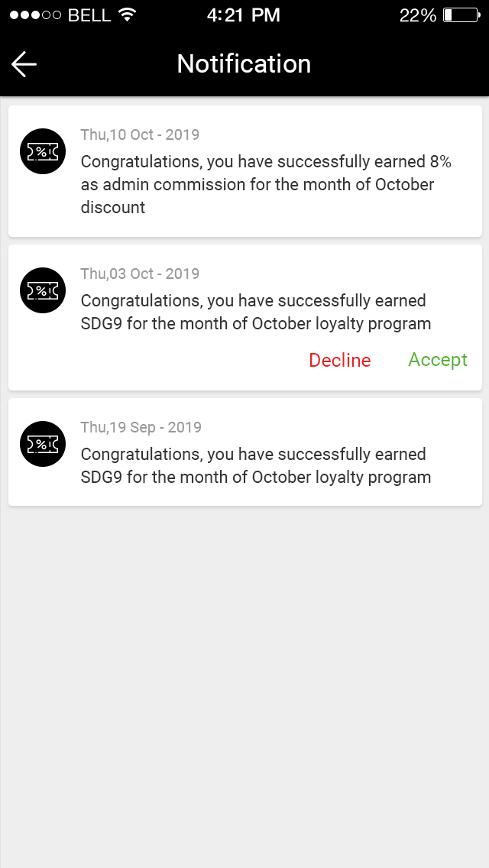Tap the signal strength dots
The width and height of the screenshot is (489, 868).
click(x=35, y=15)
